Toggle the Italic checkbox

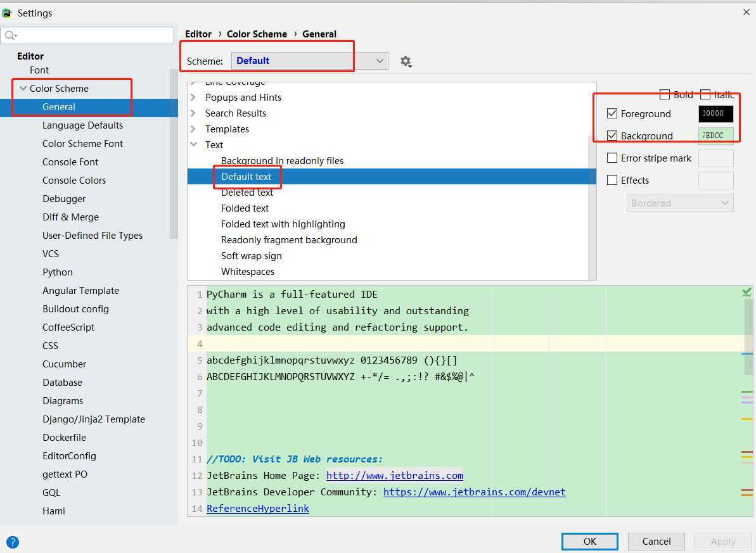point(705,94)
